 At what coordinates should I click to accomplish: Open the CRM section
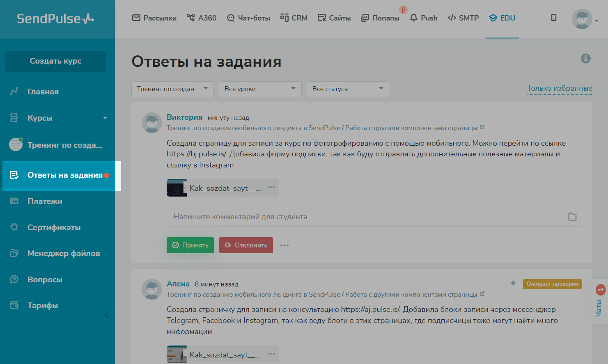click(294, 18)
